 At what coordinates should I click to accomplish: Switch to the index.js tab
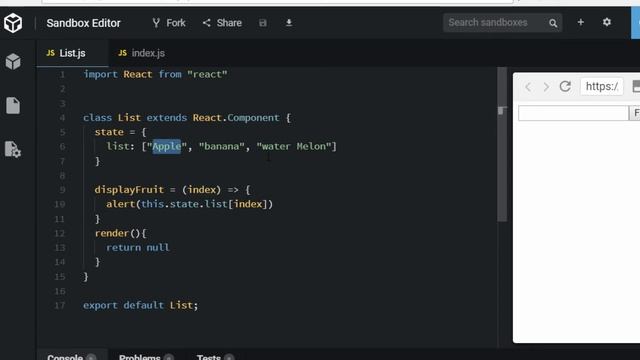click(x=142, y=53)
